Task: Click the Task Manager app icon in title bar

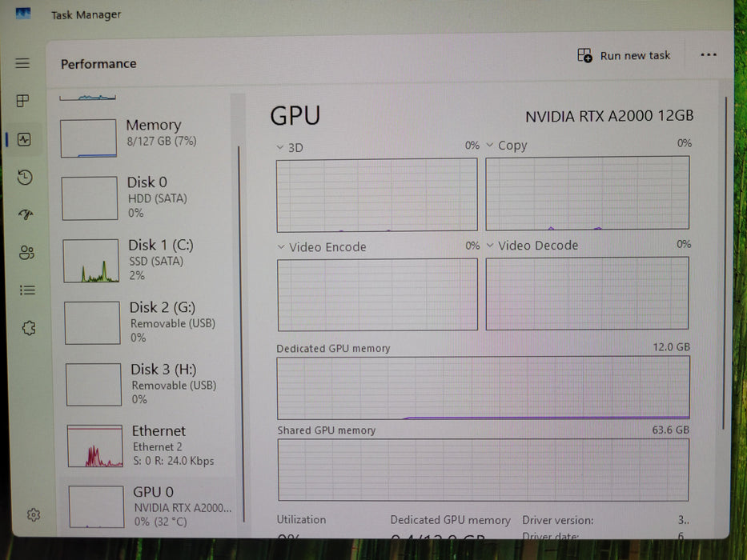Action: (23, 14)
